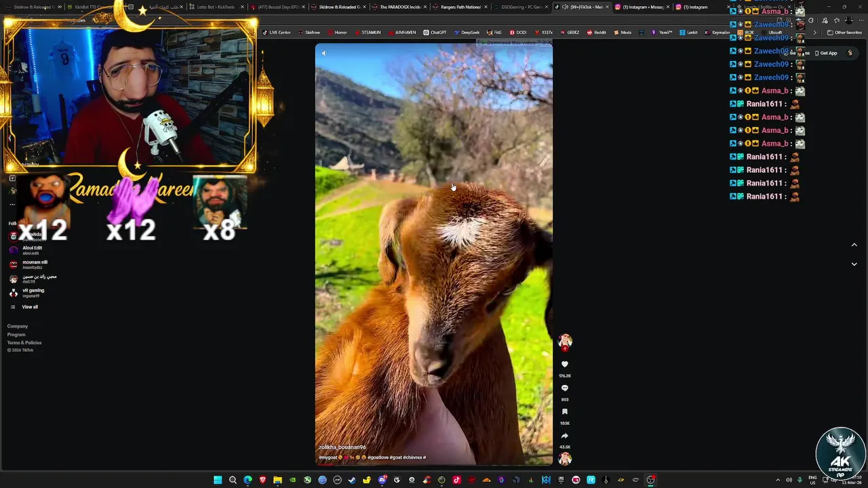Open Steam from the taskbar

pos(352,480)
